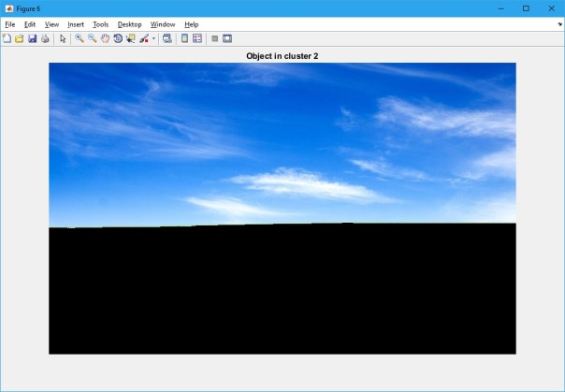Open the Tools menu
The image size is (565, 392).
click(100, 23)
